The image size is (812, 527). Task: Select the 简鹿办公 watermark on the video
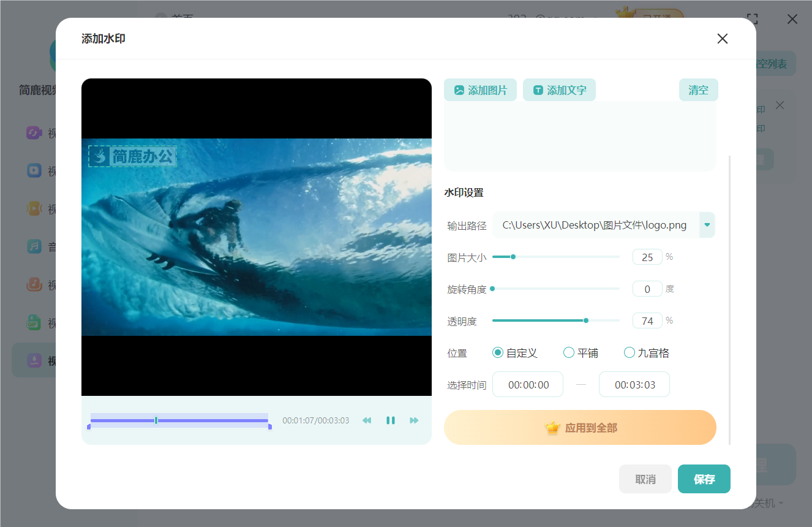click(x=133, y=156)
